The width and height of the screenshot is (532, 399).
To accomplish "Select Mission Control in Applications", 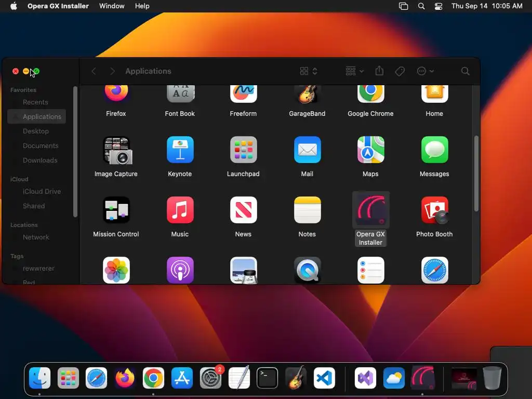I will 116,210.
